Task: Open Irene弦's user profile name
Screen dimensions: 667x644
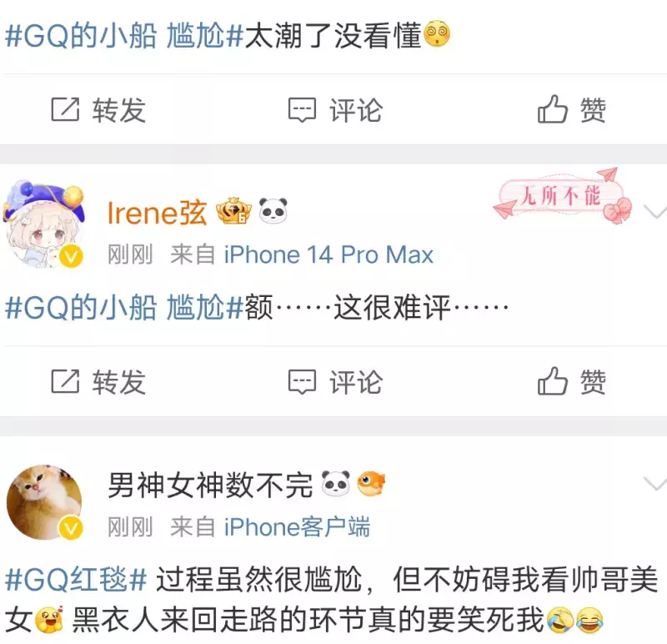Action: point(157,213)
